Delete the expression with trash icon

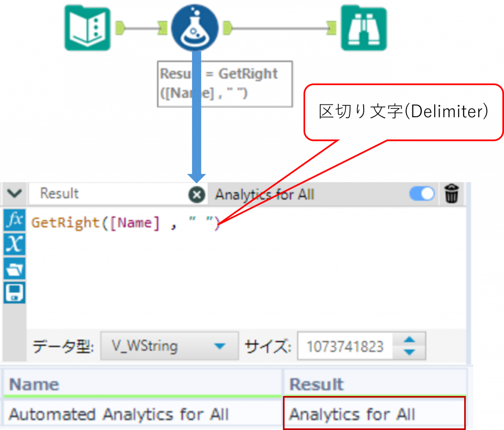pos(451,194)
